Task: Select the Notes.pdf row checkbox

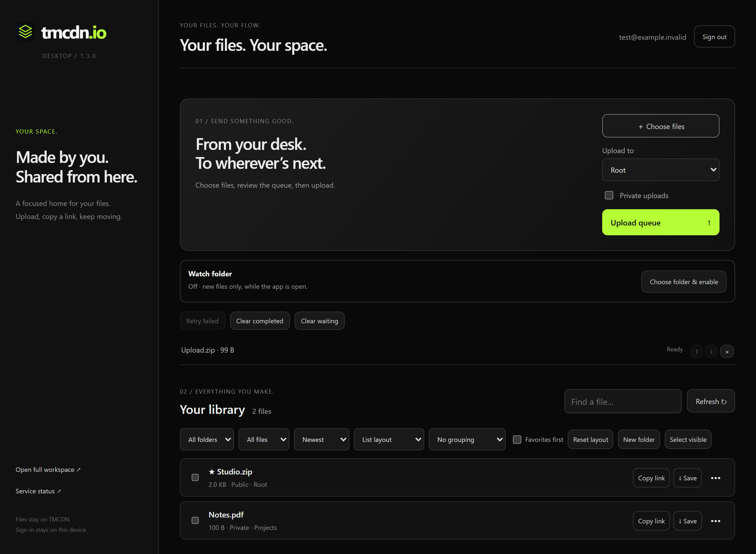Action: tap(195, 520)
